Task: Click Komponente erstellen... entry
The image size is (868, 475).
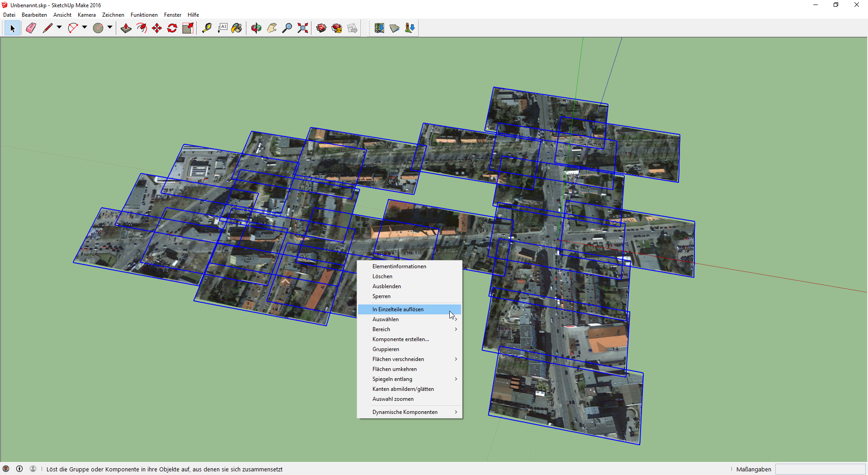Action: 401,339
